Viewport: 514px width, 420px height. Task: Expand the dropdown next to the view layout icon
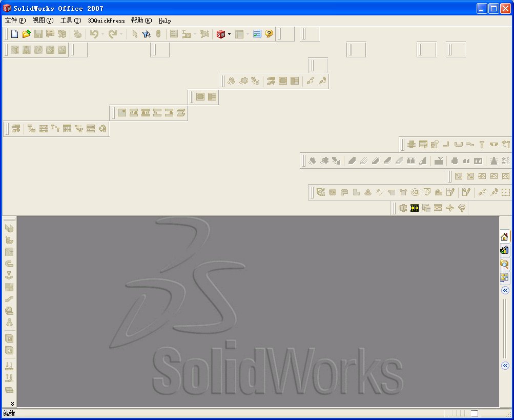click(x=248, y=34)
